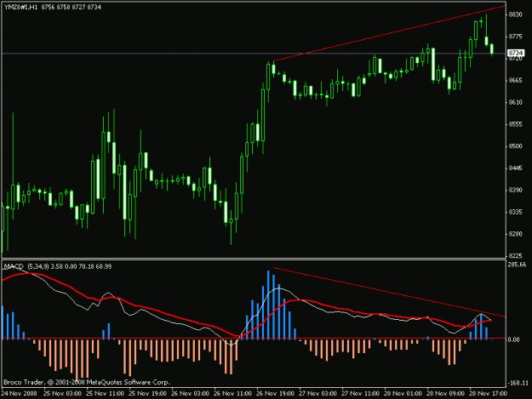This screenshot has height=399, width=532.
Task: Click the 24 Nov 2008 date label
Action: 20,394
